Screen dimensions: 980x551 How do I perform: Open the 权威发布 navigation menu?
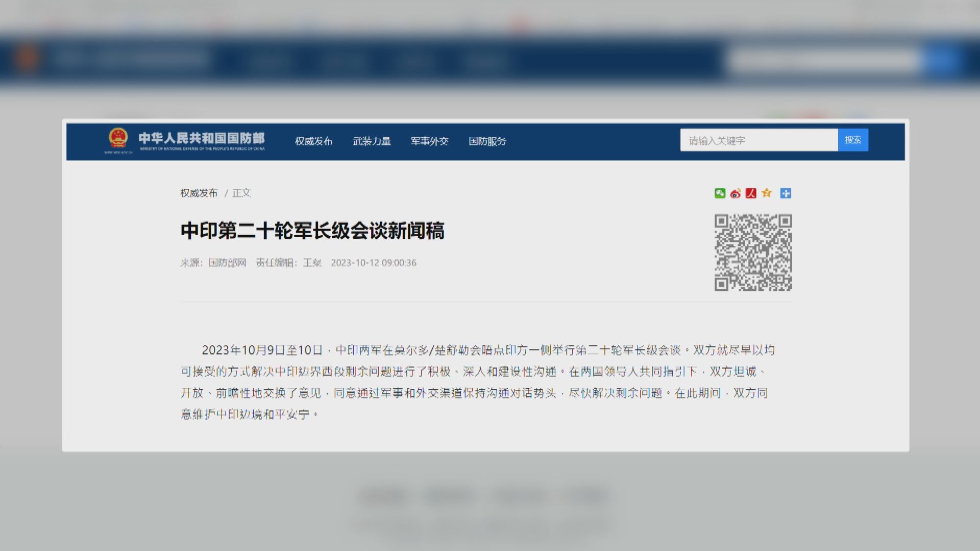click(313, 141)
